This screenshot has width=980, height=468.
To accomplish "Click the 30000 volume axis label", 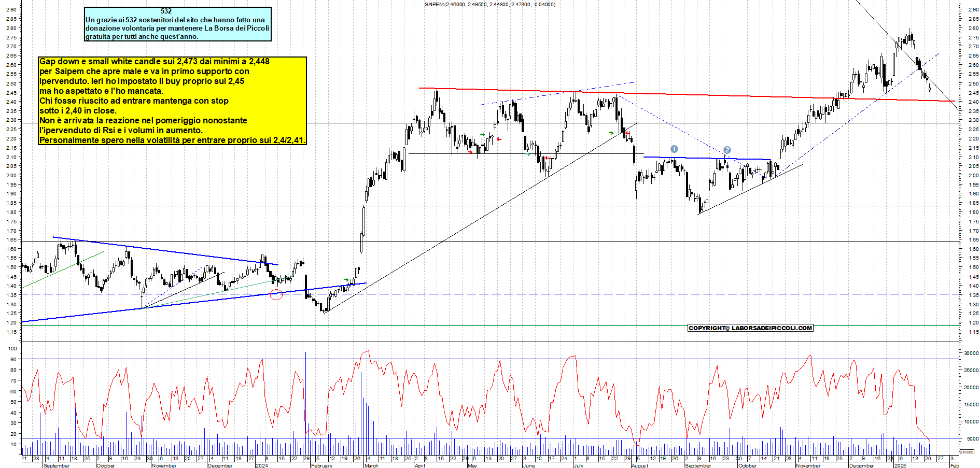I will [x=971, y=353].
